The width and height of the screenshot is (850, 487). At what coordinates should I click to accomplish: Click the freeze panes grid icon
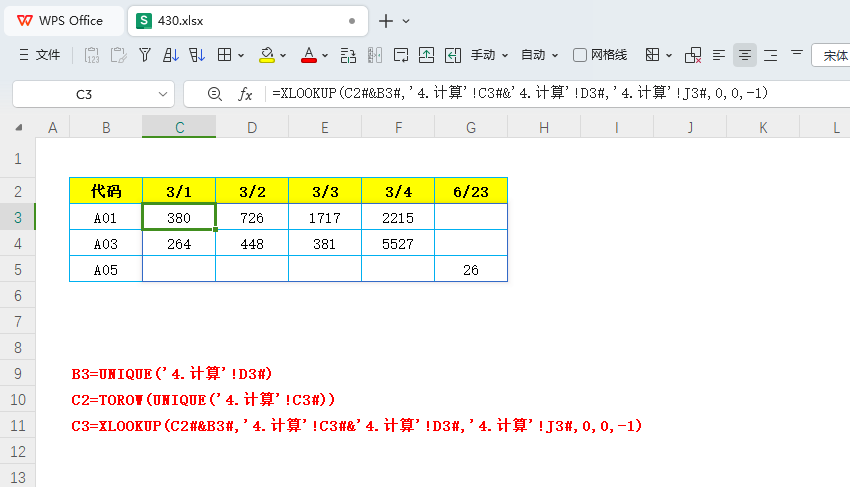click(x=652, y=55)
